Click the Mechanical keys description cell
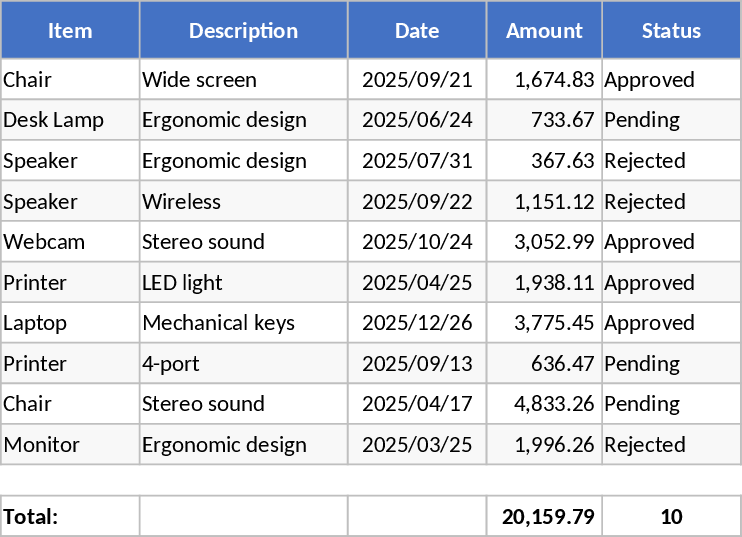Screen dimensions: 742x537 (x=243, y=323)
